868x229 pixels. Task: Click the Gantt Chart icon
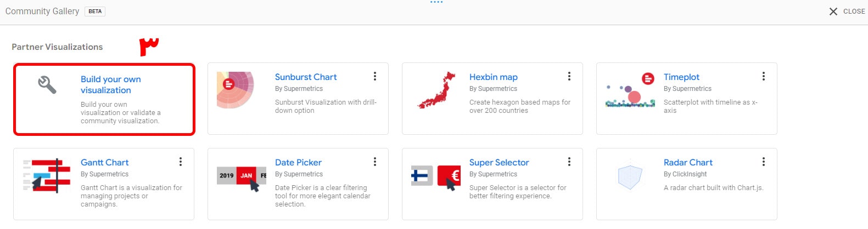47,175
